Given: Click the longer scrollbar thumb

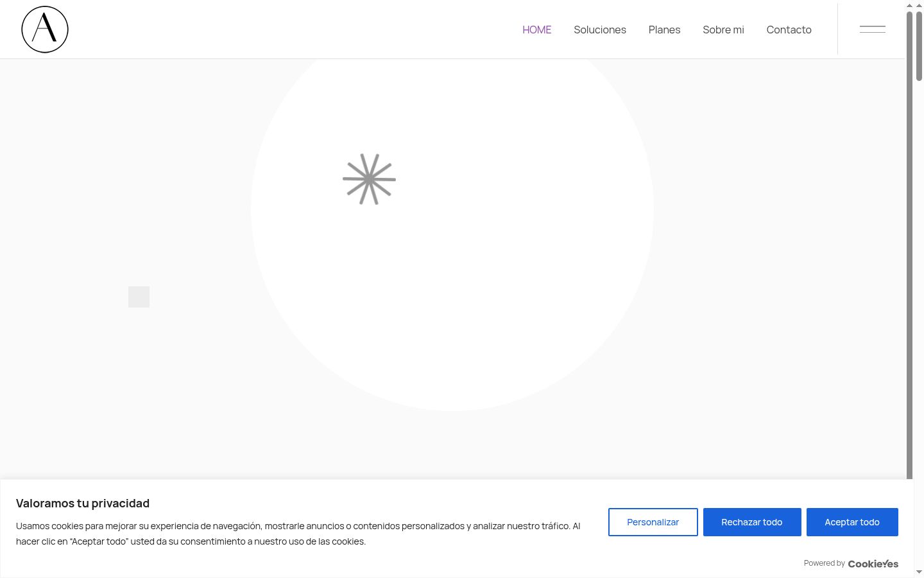Looking at the screenshot, I should (x=909, y=244).
